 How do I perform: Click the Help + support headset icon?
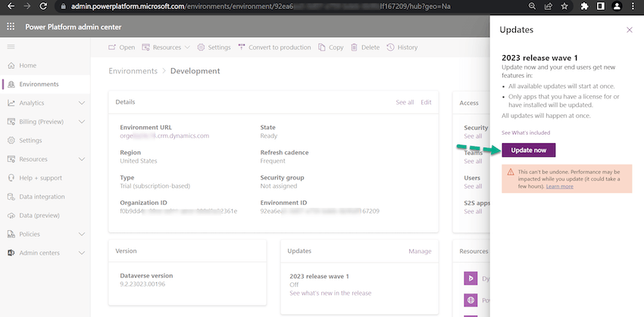pos(11,178)
